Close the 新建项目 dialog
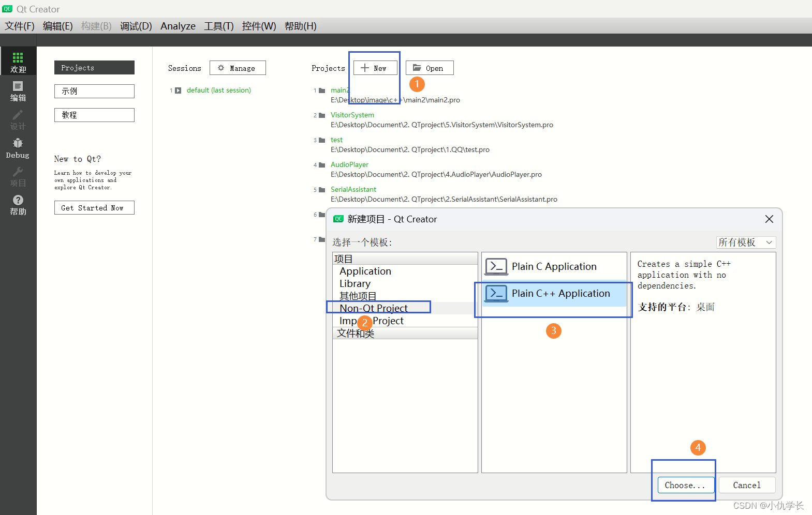The width and height of the screenshot is (812, 515). pyautogui.click(x=769, y=219)
